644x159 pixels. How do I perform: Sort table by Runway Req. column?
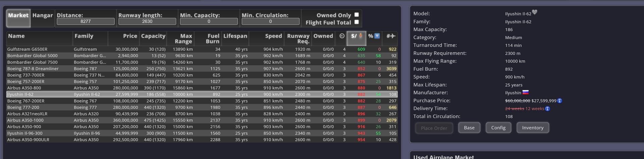298,38
